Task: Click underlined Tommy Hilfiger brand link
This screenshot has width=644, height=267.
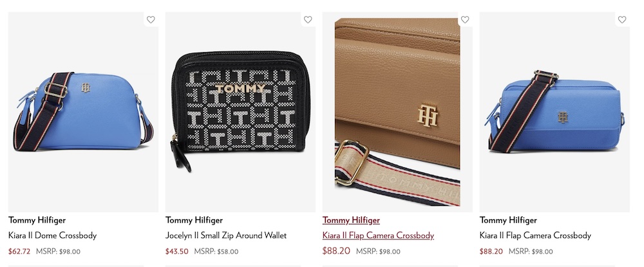Action: tap(351, 220)
